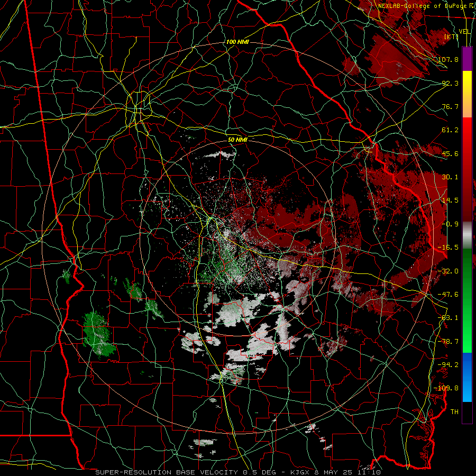This screenshot has height=476, width=476.
Task: Click the -16.5 value on velocity scale
Action: click(448, 248)
